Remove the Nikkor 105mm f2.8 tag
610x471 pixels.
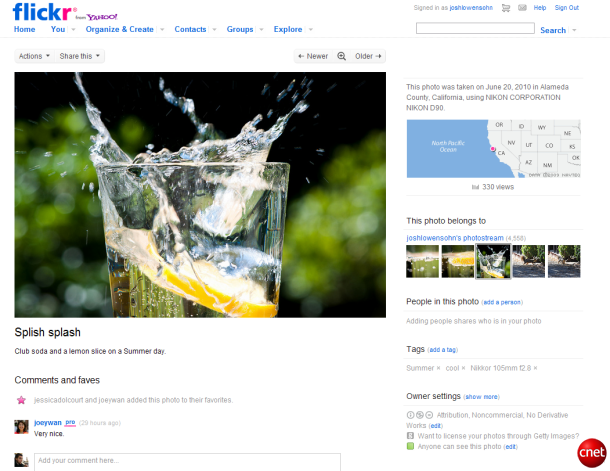[535, 368]
